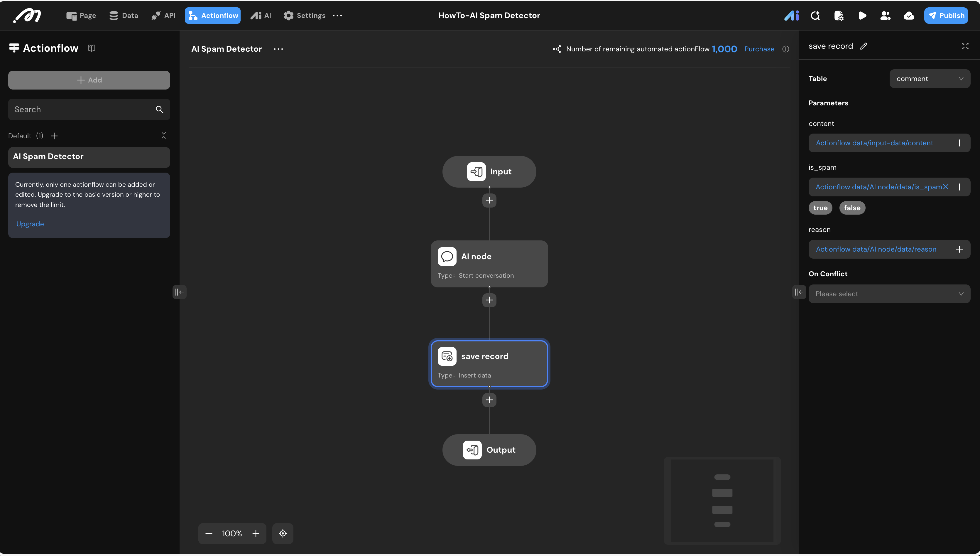The height and width of the screenshot is (556, 980).
Task: Switch to the API tab
Action: pos(164,16)
